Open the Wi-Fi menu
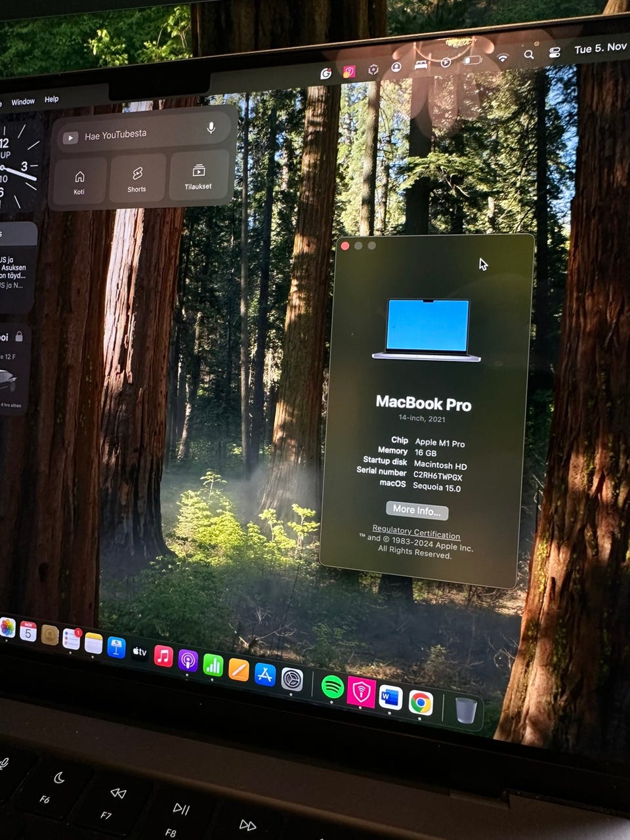 click(503, 58)
